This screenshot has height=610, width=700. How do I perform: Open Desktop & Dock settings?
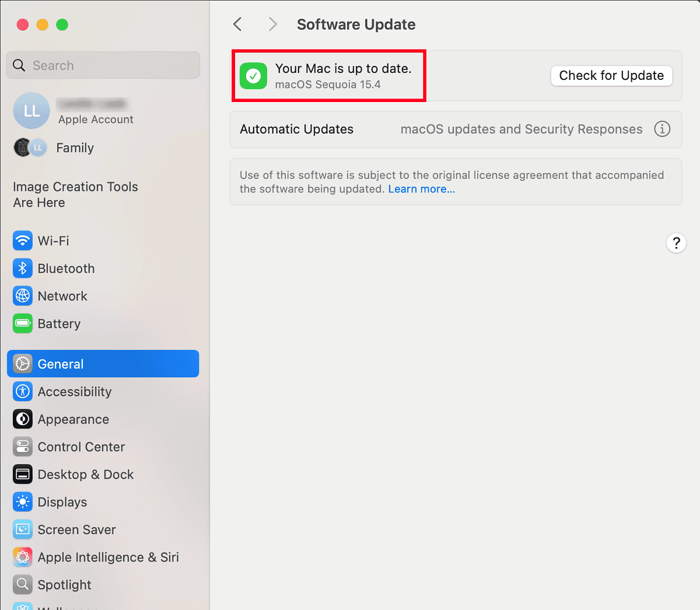pyautogui.click(x=85, y=474)
